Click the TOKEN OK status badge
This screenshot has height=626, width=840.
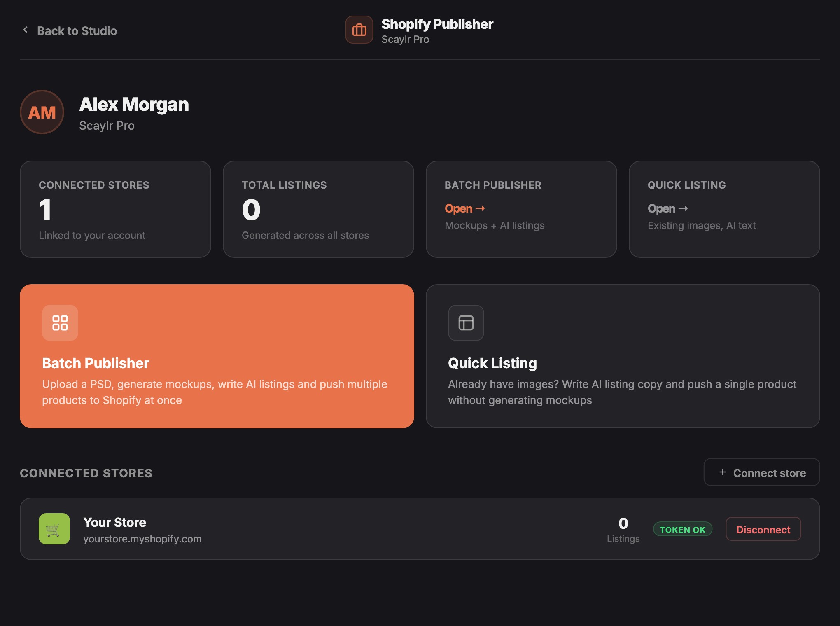tap(683, 530)
